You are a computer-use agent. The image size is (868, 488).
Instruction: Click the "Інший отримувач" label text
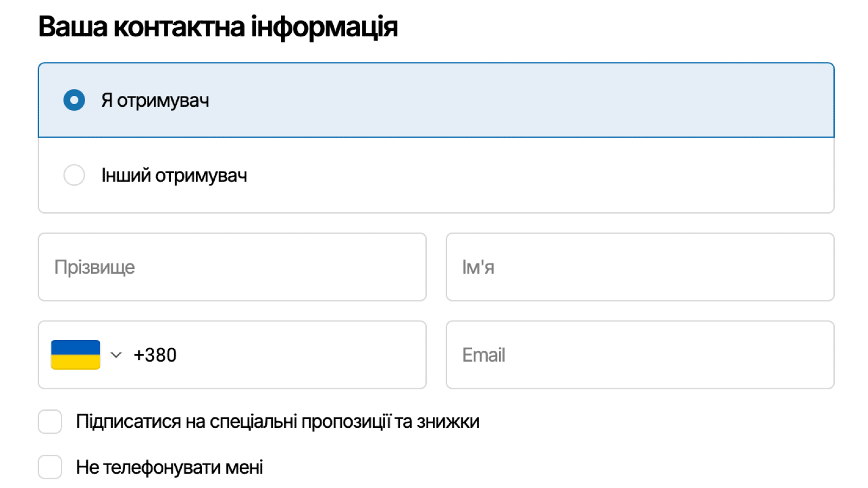174,176
